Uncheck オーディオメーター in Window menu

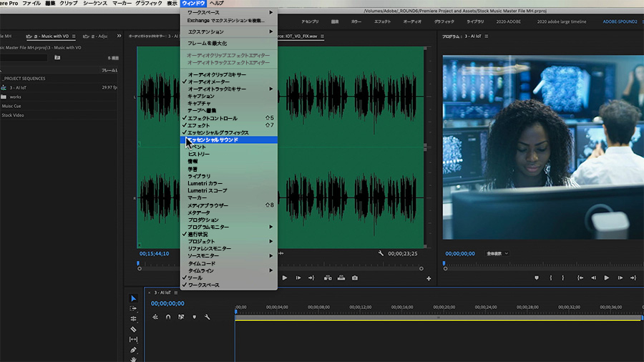pos(209,82)
